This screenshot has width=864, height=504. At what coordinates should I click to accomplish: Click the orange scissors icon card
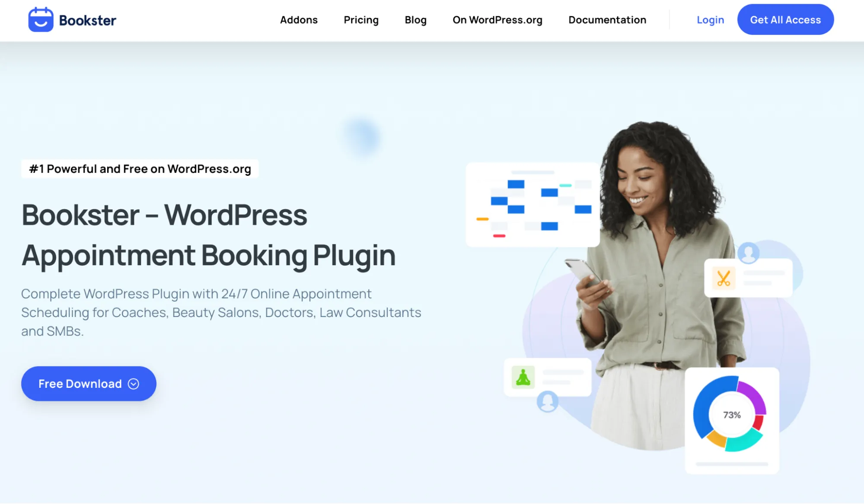click(x=748, y=278)
